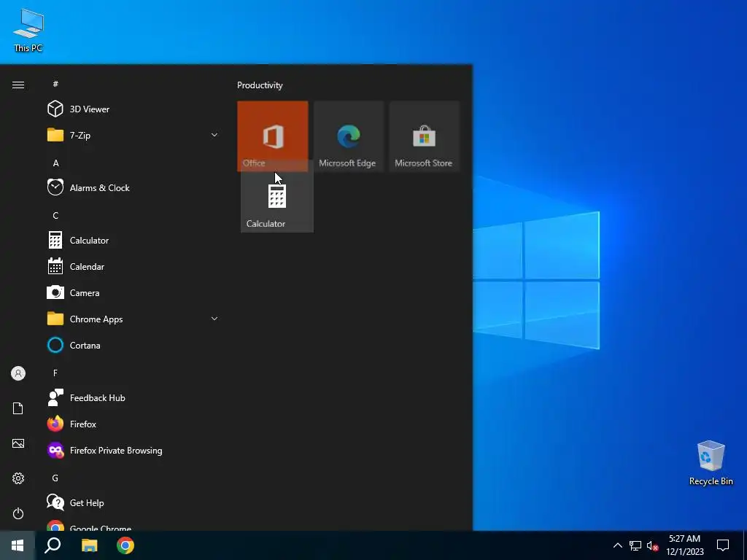The height and width of the screenshot is (560, 747).
Task: Launch Cortana from the list
Action: click(133, 345)
